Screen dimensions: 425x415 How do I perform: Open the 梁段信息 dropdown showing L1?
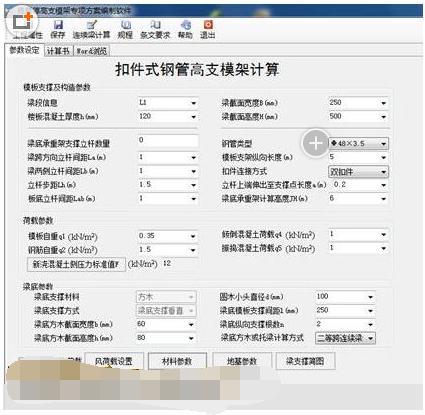pos(168,103)
